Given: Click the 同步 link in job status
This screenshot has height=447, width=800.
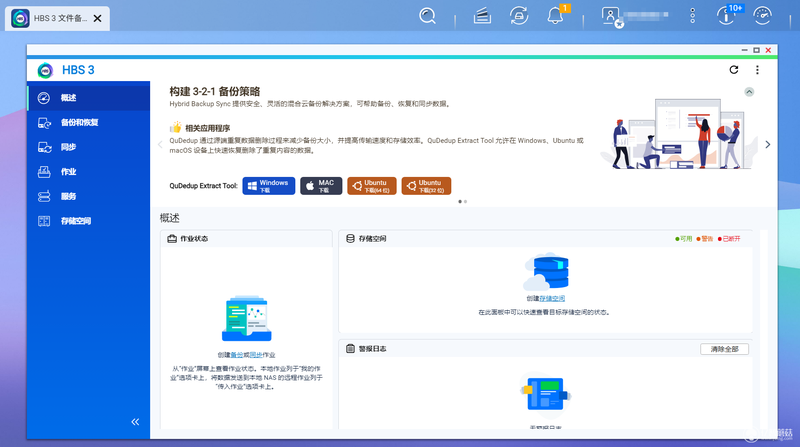Looking at the screenshot, I should pos(256,355).
